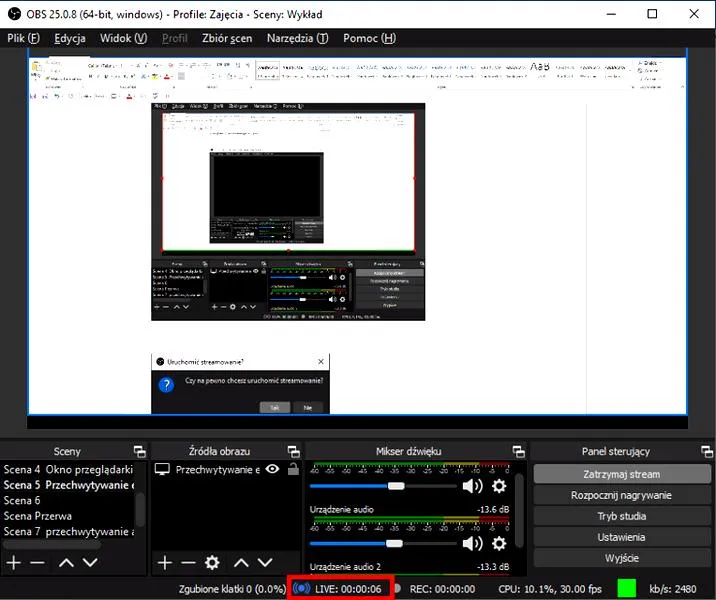Undock the Mikser dźwięku panel
This screenshot has width=716, height=600.
pyautogui.click(x=519, y=452)
